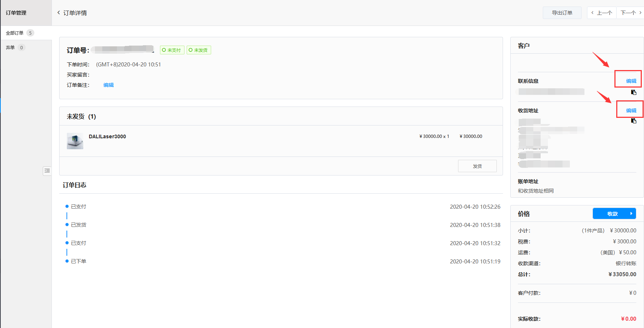Click the 导出订单 button
The image size is (644, 328).
[562, 13]
